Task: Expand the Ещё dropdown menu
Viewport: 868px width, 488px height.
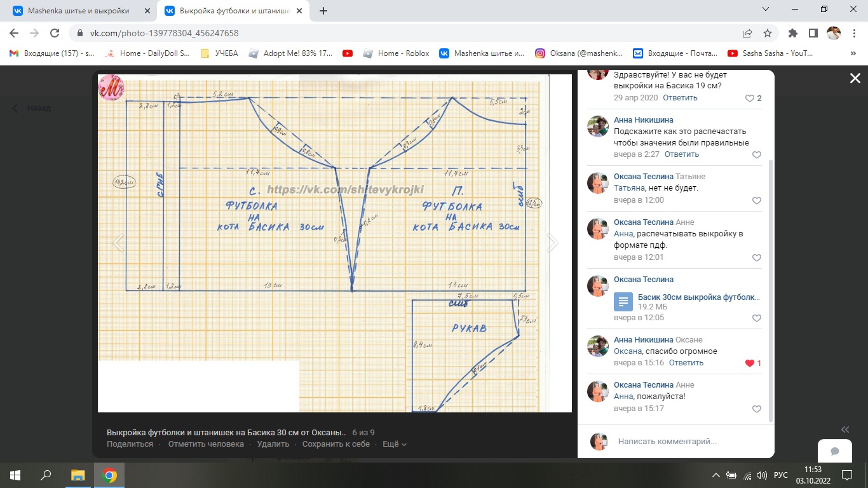Action: [395, 444]
